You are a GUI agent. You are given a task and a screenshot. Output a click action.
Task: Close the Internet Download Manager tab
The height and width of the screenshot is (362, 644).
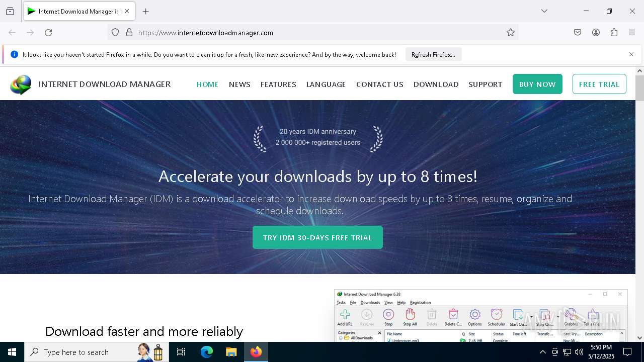coord(127,11)
